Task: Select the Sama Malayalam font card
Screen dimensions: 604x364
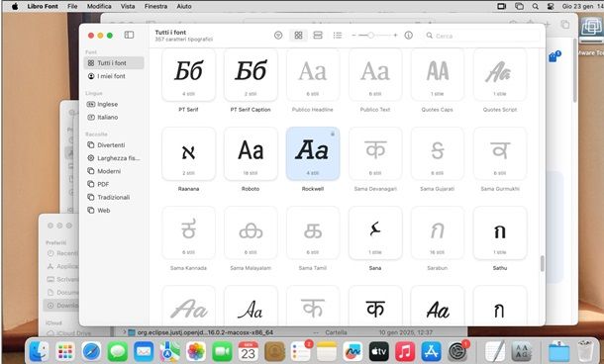Action: tap(251, 233)
